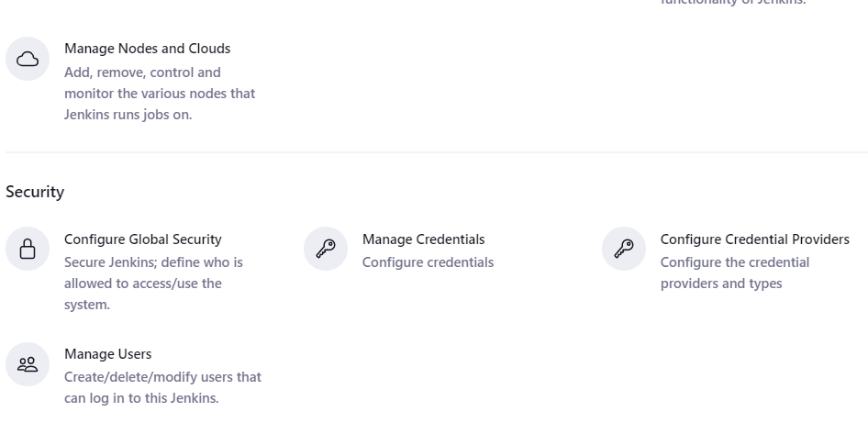This screenshot has height=434, width=868.
Task: Click the 'Add, remove, control and' description line
Action: pyautogui.click(x=142, y=72)
